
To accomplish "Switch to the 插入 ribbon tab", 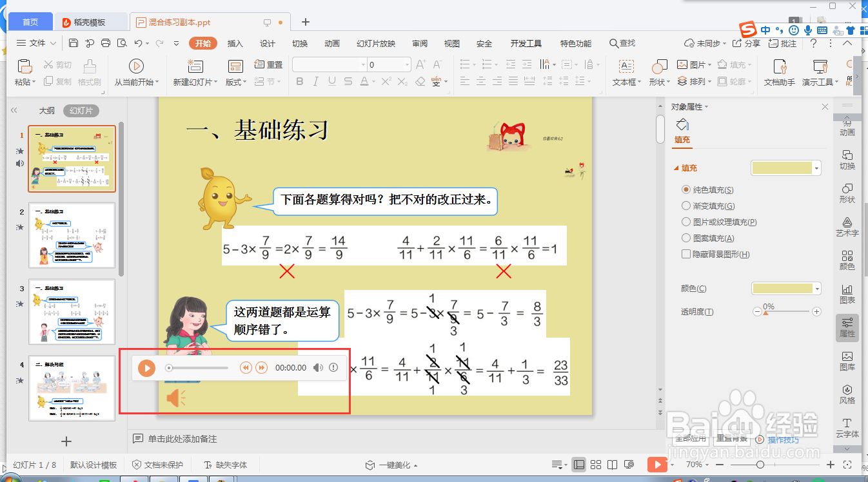I will [x=235, y=43].
